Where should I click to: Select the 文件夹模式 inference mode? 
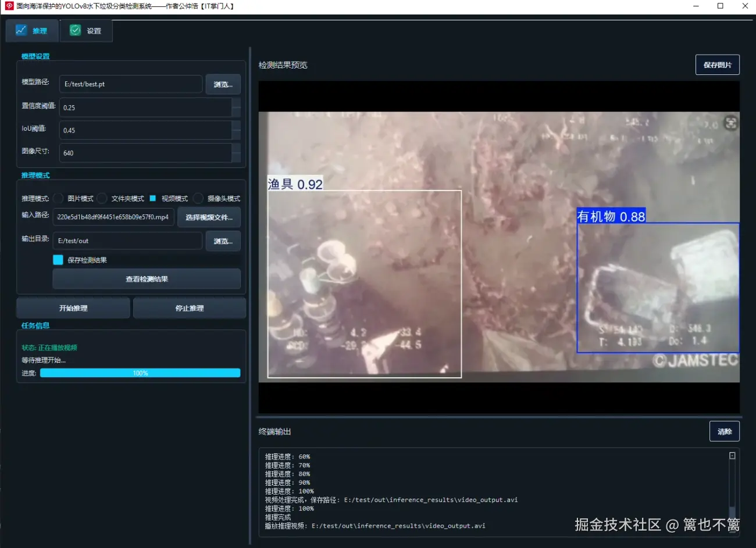(x=102, y=198)
